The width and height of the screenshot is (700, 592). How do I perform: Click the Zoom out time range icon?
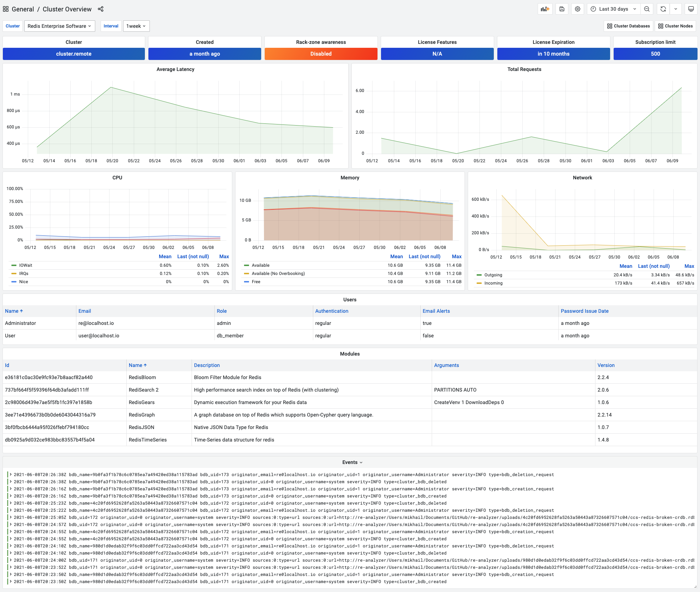pyautogui.click(x=647, y=9)
